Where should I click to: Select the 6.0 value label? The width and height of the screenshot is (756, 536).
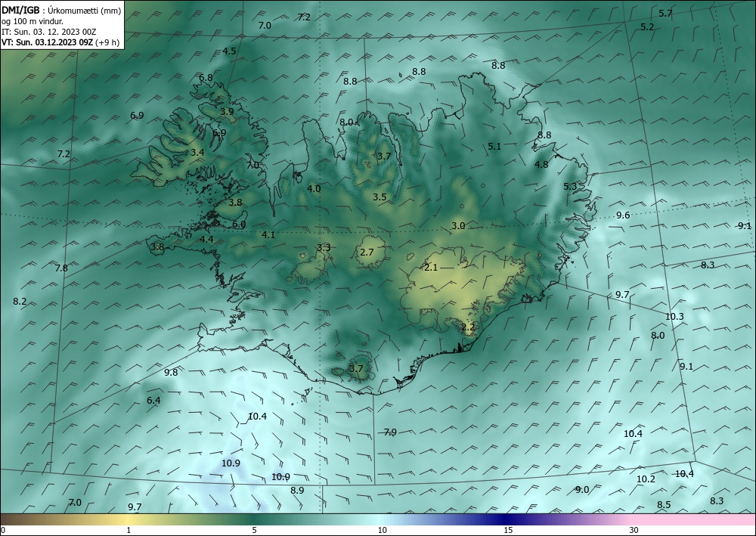pos(239,224)
